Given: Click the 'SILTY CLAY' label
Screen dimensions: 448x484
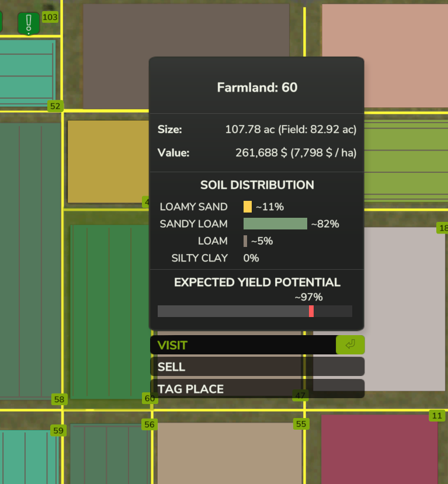Looking at the screenshot, I should 200,258.
